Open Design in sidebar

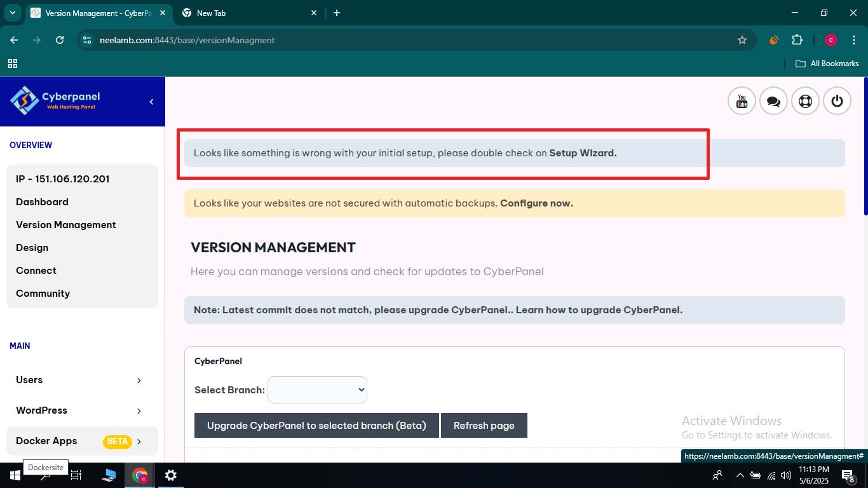(32, 248)
